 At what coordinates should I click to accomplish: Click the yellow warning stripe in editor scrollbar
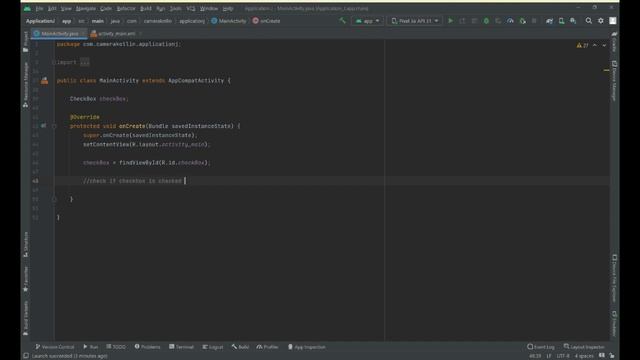tap(606, 70)
